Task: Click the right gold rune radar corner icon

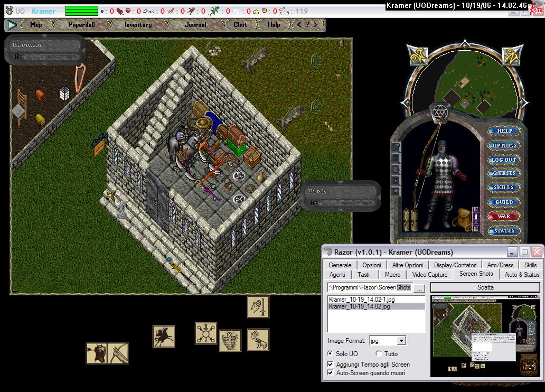Action: point(512,55)
